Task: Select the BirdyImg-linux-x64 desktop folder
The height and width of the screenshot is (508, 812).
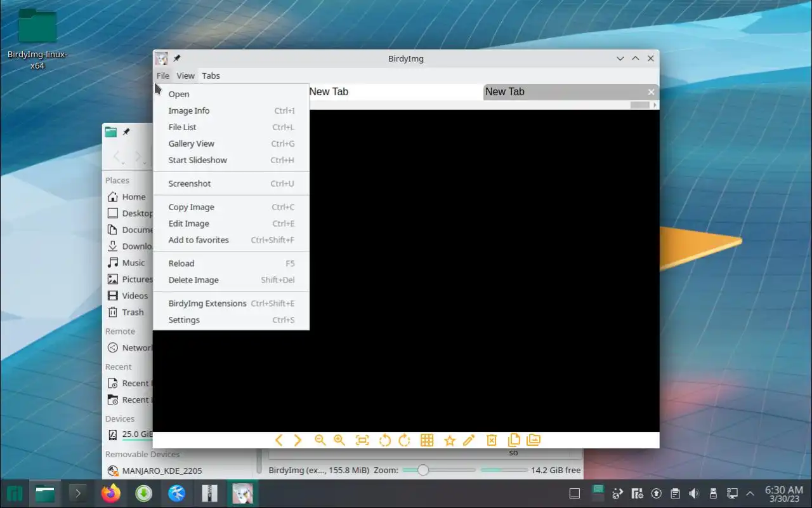Action: coord(37,39)
